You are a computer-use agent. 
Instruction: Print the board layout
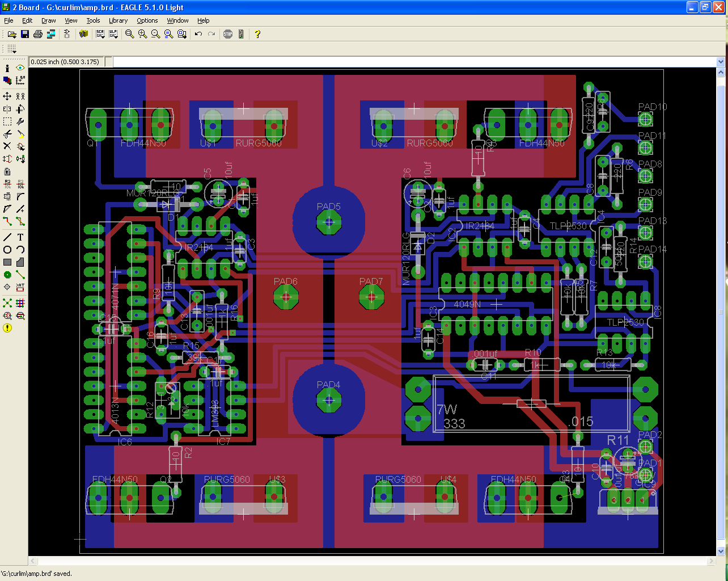(37, 34)
